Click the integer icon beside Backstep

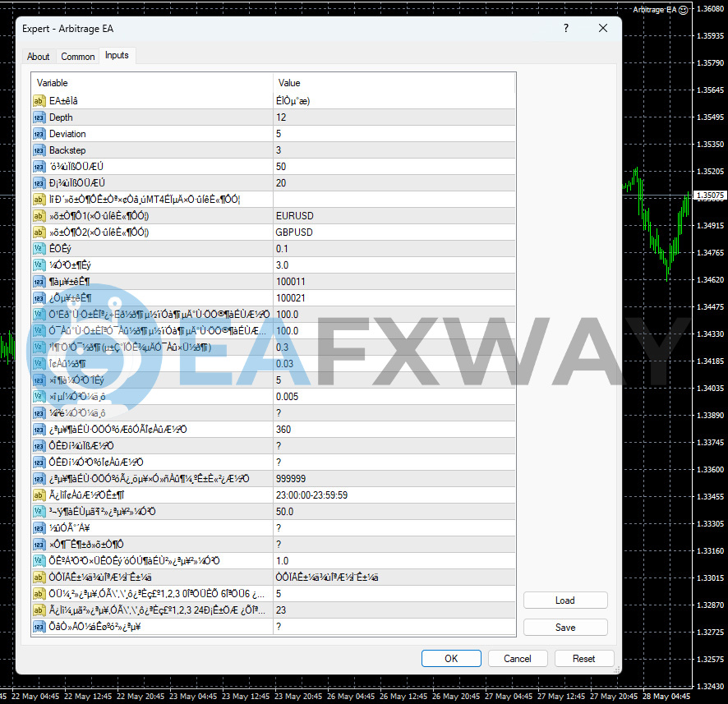[39, 150]
